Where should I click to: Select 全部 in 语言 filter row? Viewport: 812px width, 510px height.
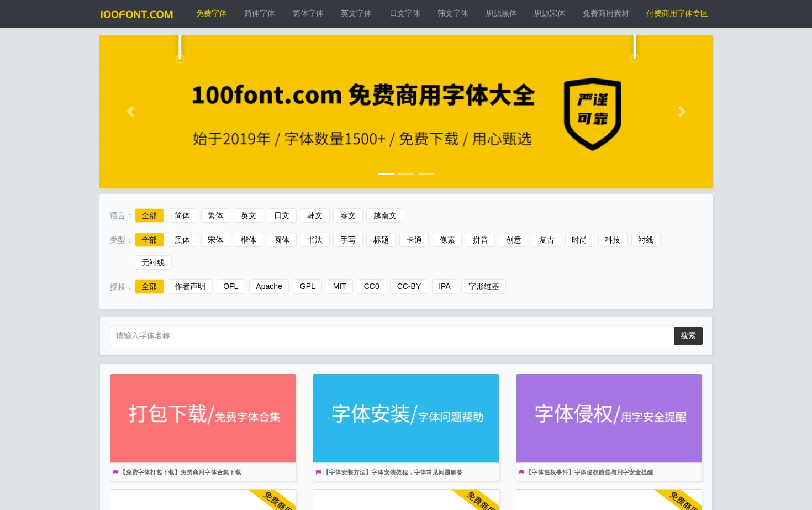tap(149, 215)
